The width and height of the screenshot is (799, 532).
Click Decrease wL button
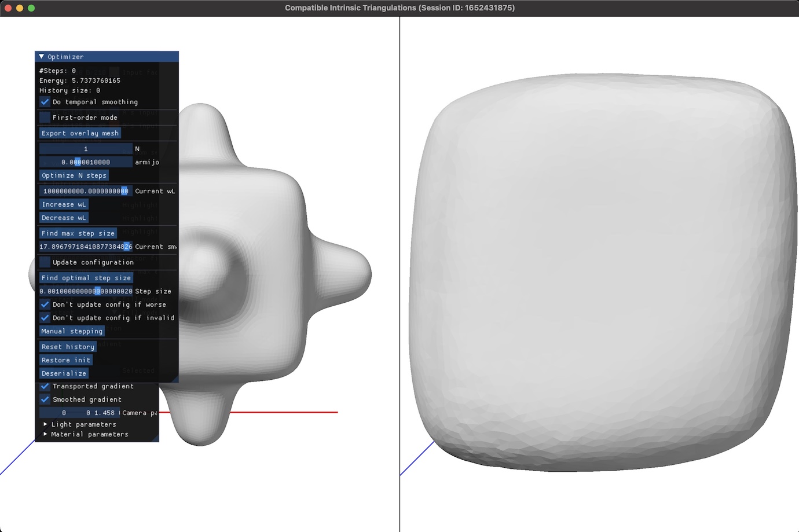tap(64, 218)
